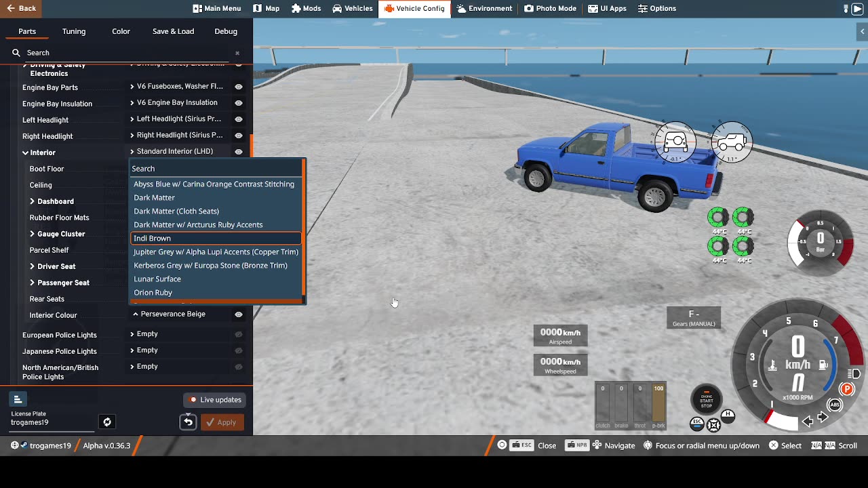Select the Lunar Surface colour option
The height and width of the screenshot is (488, 868).
(x=214, y=279)
